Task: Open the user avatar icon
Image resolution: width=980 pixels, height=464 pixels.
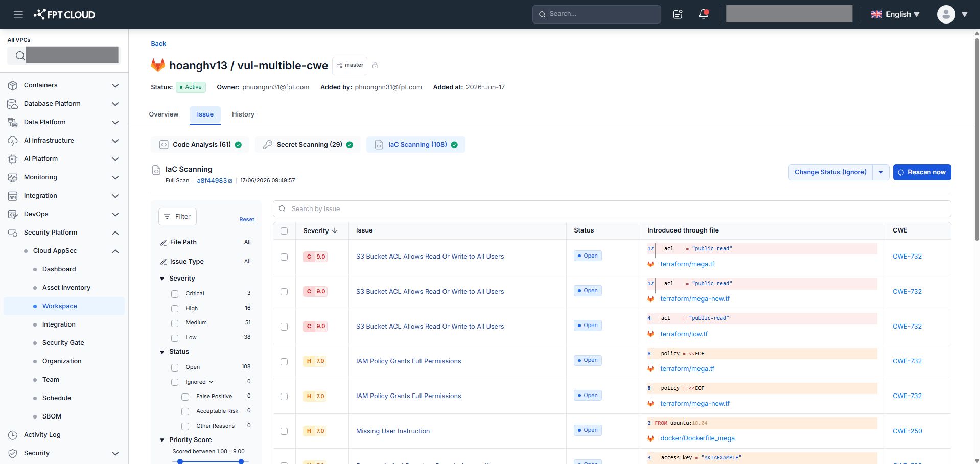Action: click(946, 14)
